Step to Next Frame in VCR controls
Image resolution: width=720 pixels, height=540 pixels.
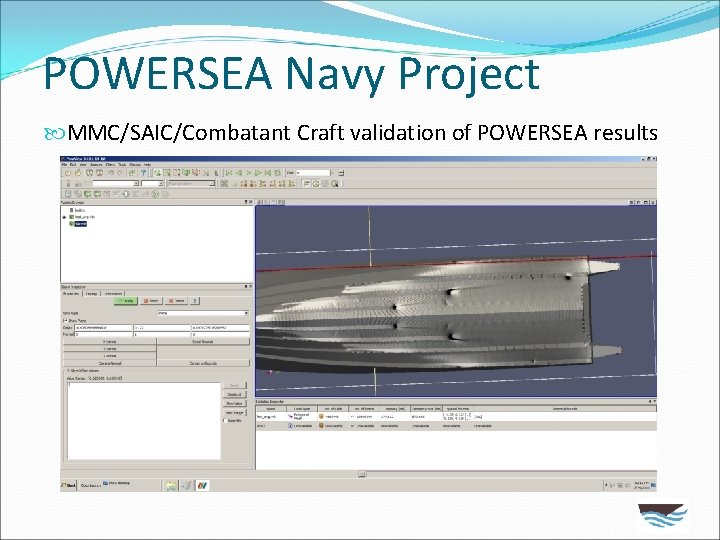[x=258, y=173]
